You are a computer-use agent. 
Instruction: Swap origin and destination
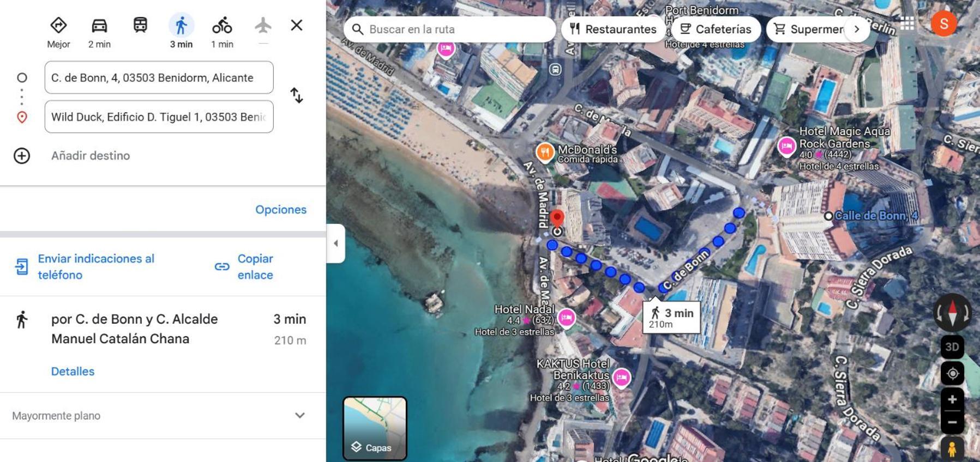click(296, 95)
